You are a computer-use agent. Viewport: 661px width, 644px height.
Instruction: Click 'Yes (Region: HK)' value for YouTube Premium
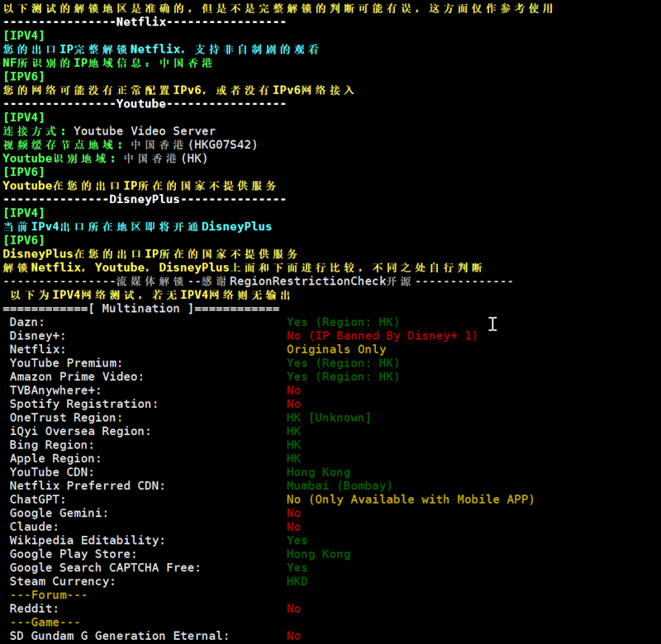[x=343, y=363]
